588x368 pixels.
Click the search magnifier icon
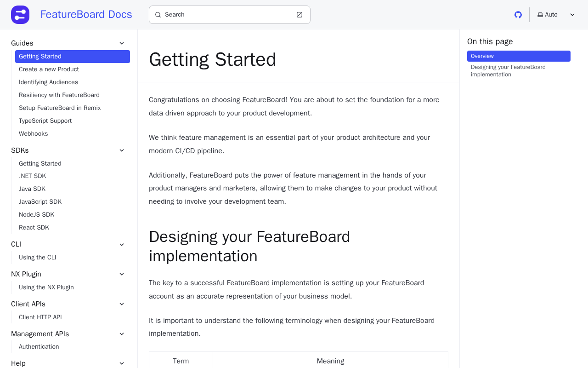158,15
